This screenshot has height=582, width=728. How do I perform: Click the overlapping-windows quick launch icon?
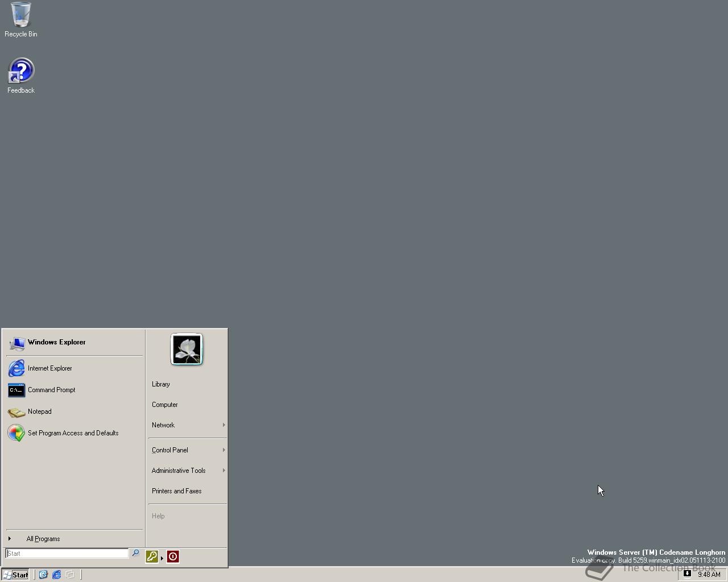point(70,575)
